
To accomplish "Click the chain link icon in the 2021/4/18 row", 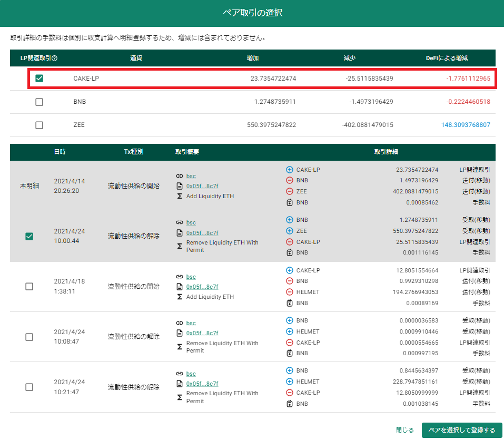I will point(180,277).
